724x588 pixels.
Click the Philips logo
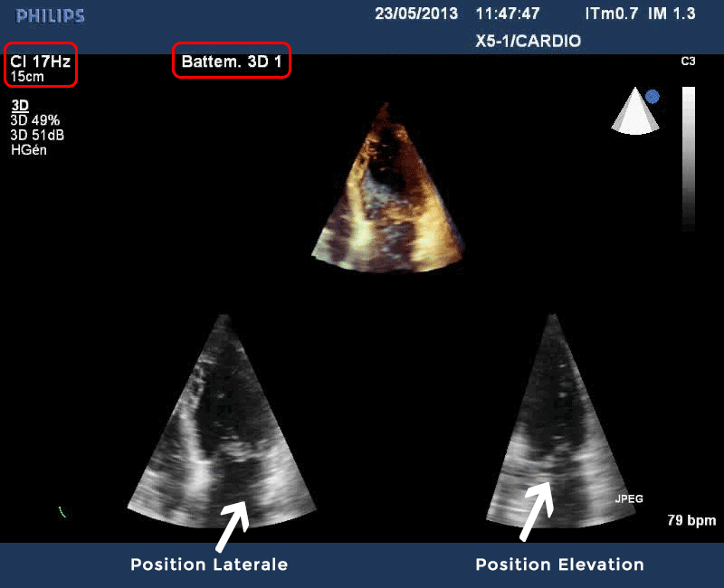(x=51, y=16)
